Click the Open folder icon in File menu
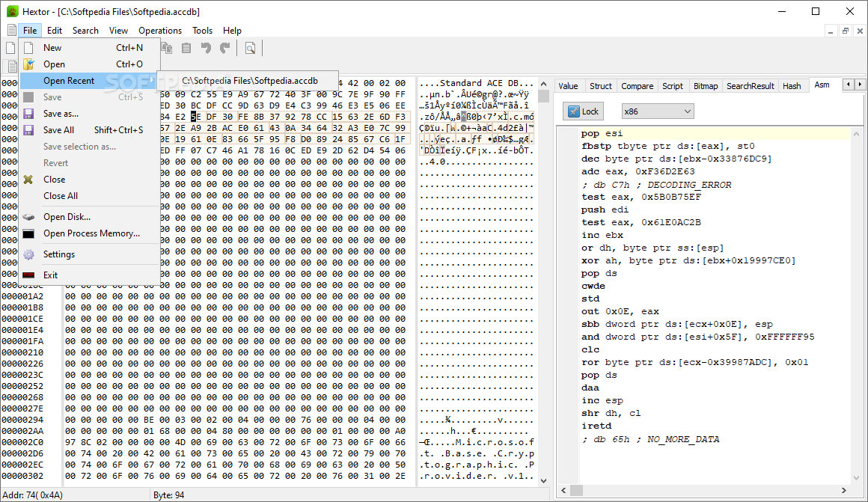The image size is (868, 502). [x=28, y=64]
